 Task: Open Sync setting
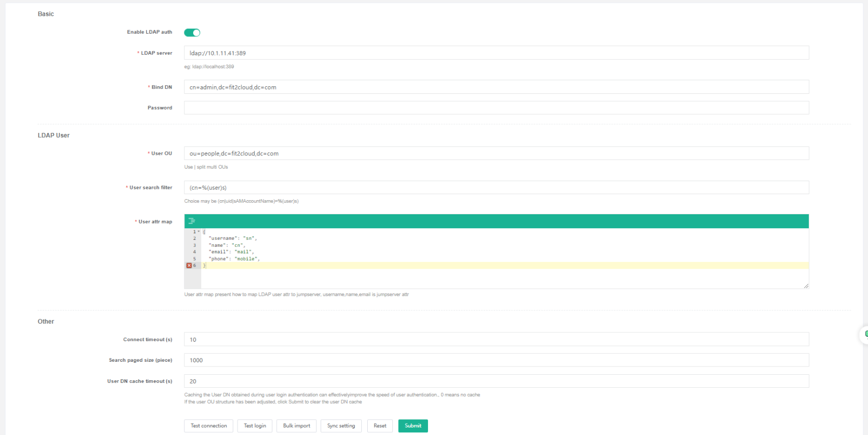(341, 426)
